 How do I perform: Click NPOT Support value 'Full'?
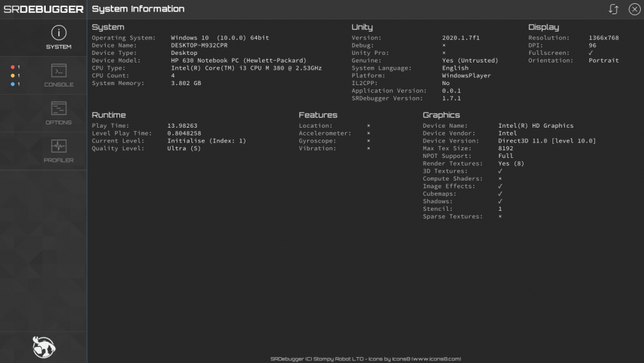506,156
